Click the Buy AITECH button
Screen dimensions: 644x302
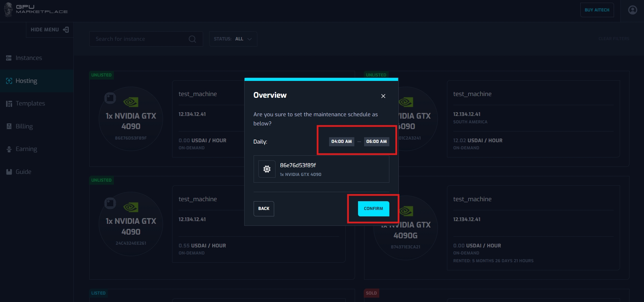point(597,10)
